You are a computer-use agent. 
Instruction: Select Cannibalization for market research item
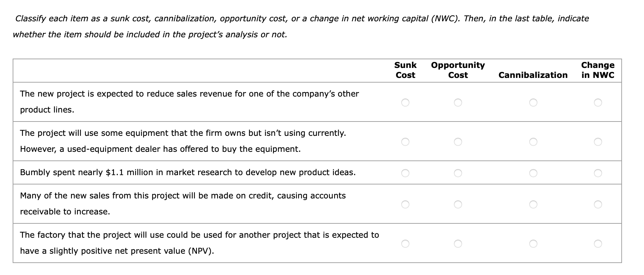[534, 173]
